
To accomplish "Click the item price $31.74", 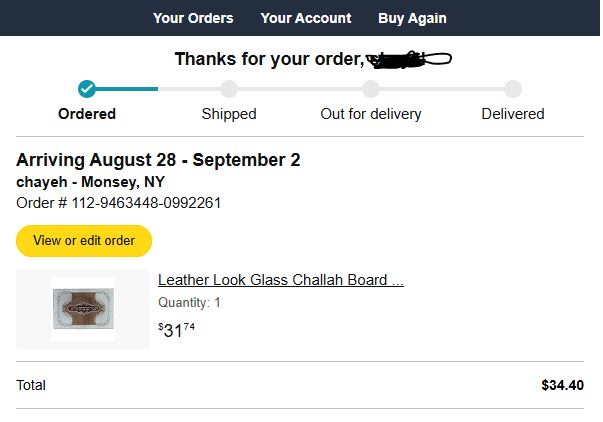I will 176,330.
